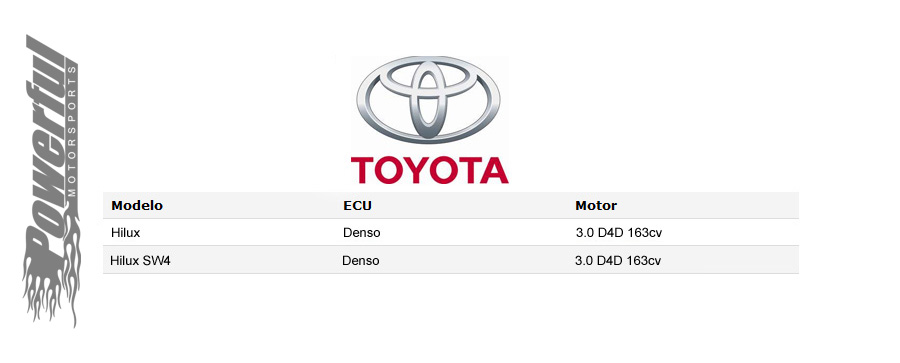The width and height of the screenshot is (900, 363).
Task: Click the Hilux model cell
Action: point(125,233)
